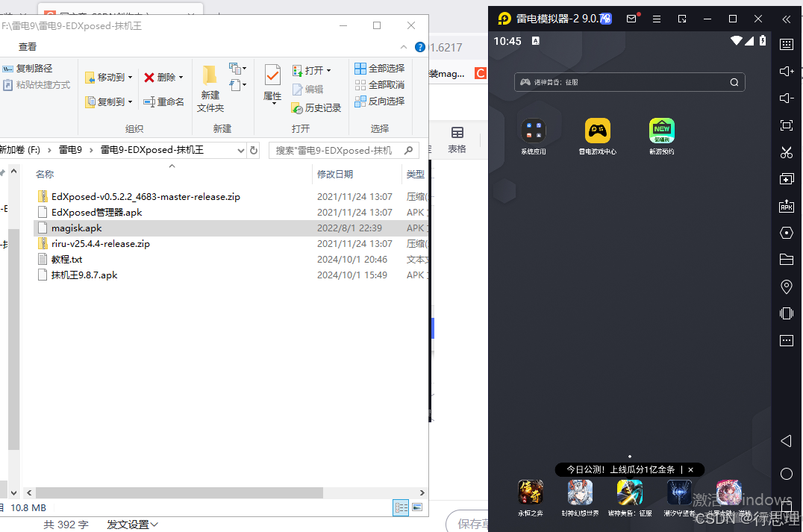803x532 pixels.
Task: Open Explorer help question mark icon
Action: 420,47
